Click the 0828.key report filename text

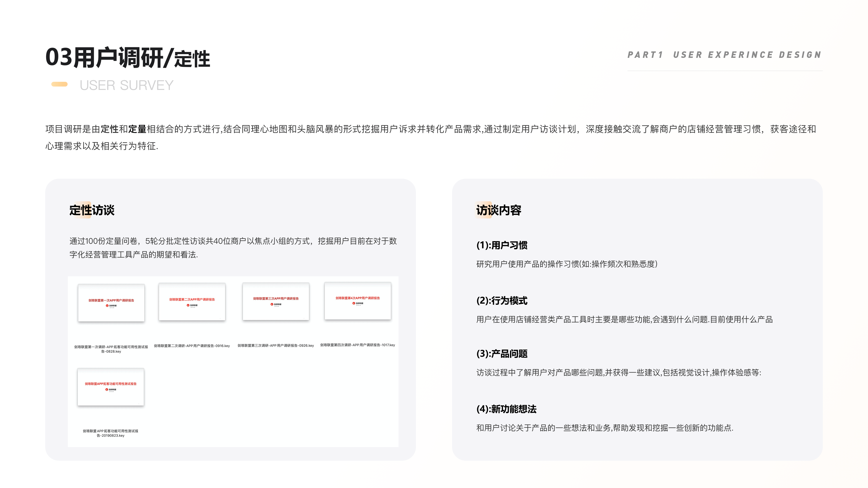111,349
